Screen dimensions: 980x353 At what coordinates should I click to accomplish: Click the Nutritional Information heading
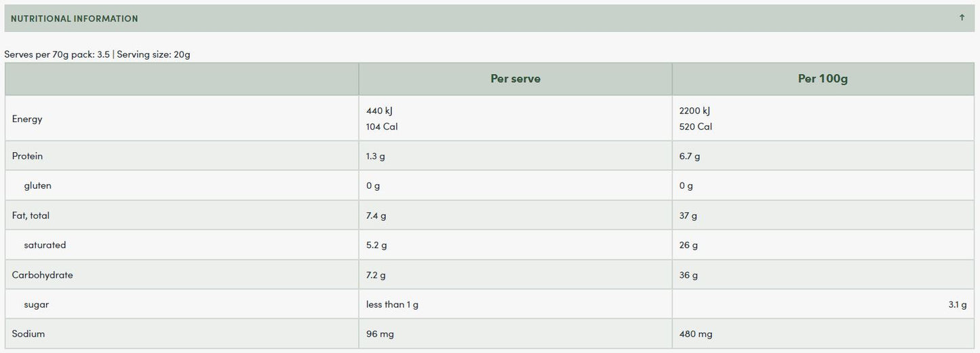(75, 18)
